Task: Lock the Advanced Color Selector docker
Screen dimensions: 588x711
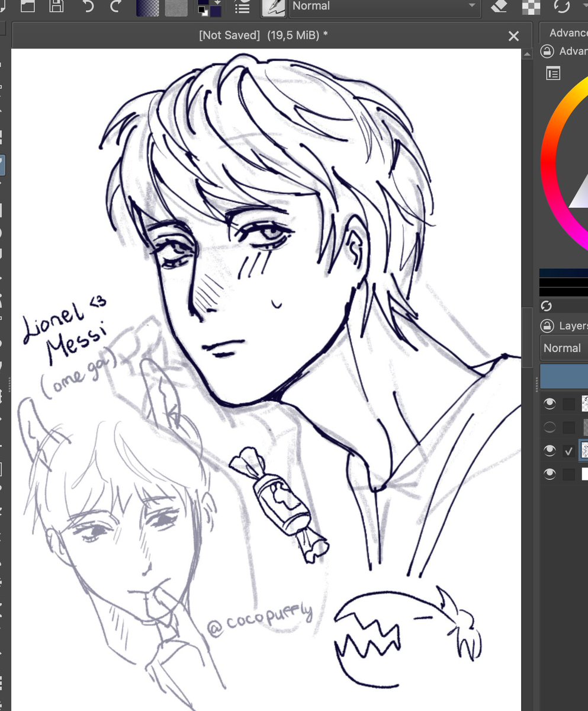Action: (547, 52)
